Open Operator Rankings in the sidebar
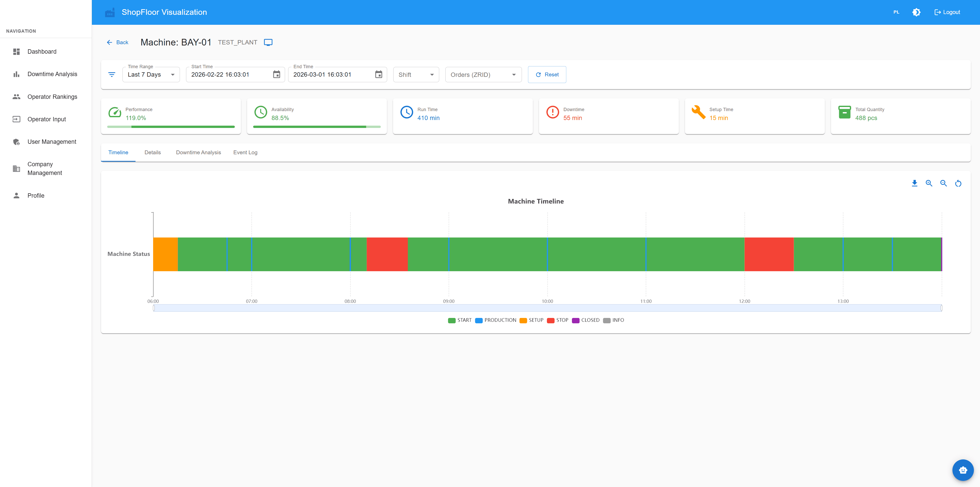The image size is (980, 487). 46,97
